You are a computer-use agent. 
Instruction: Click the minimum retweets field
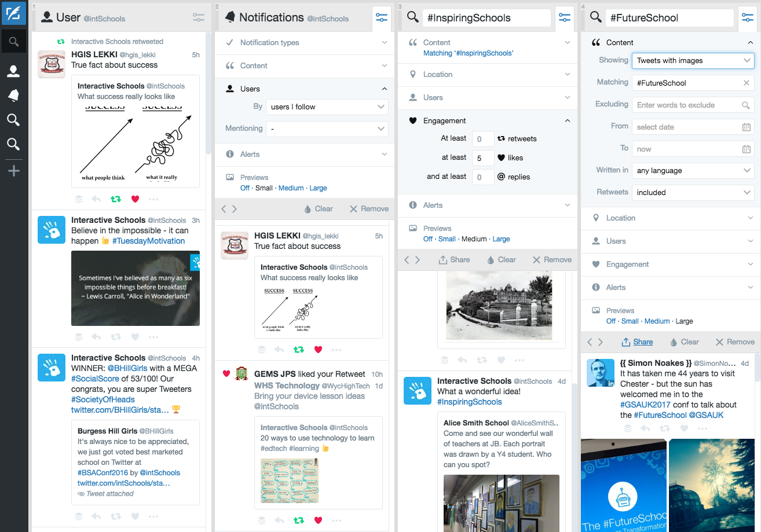click(482, 139)
